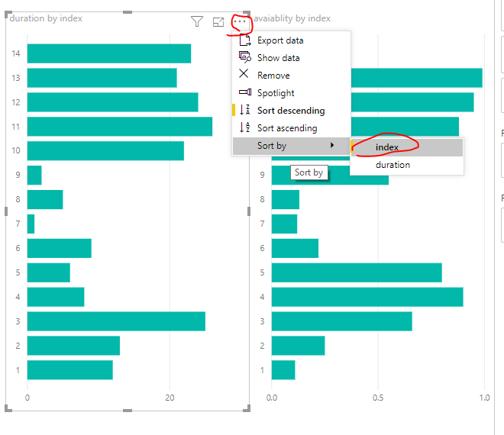Click the bar for index 6 in avaiablity chart

pos(295,248)
